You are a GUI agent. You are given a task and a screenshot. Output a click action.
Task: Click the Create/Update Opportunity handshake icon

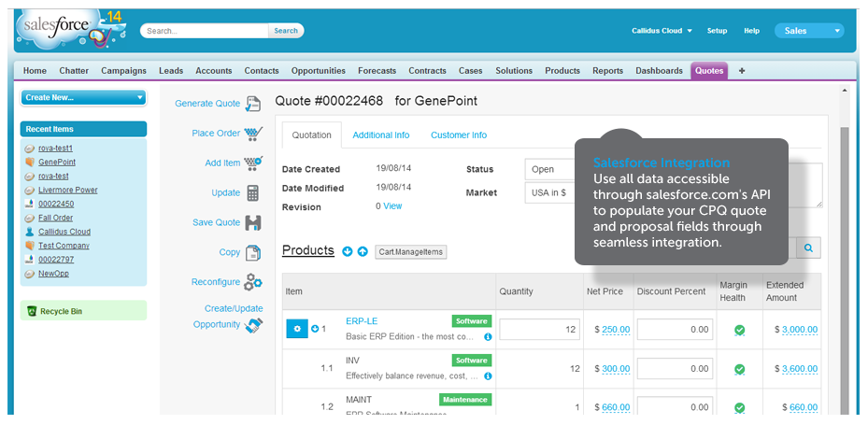[x=253, y=325]
